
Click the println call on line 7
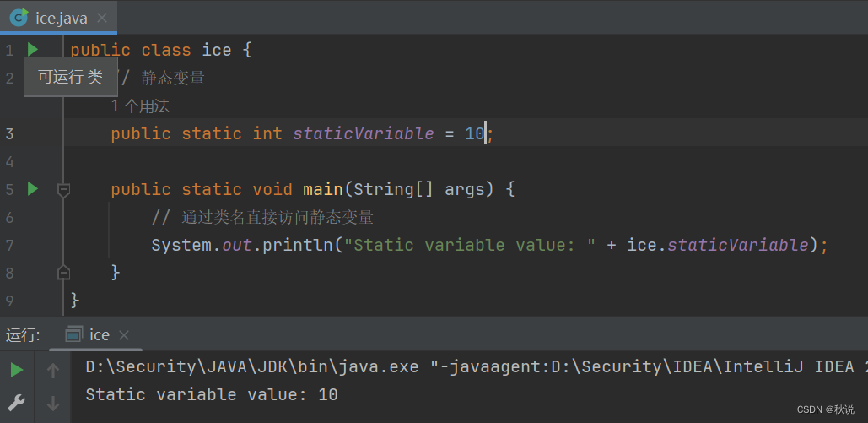click(298, 245)
